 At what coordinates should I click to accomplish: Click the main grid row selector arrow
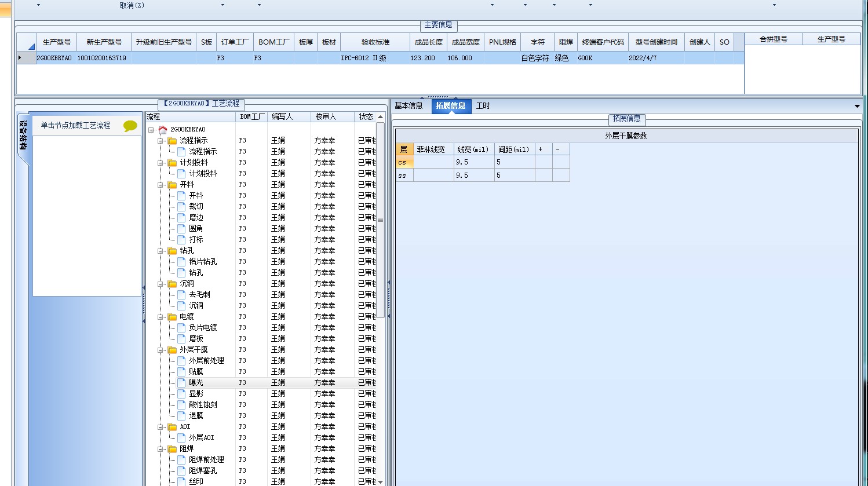(x=26, y=58)
